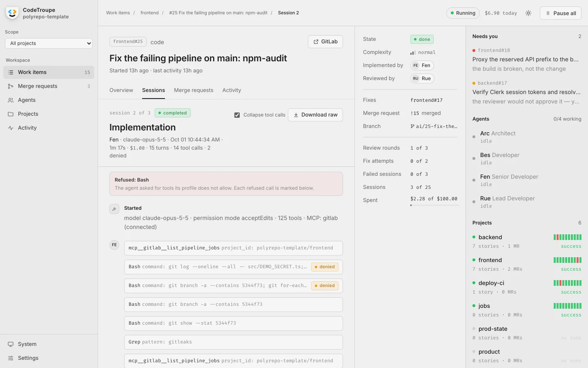Switch to the Overview tab
The height and width of the screenshot is (368, 588).
[x=121, y=90]
